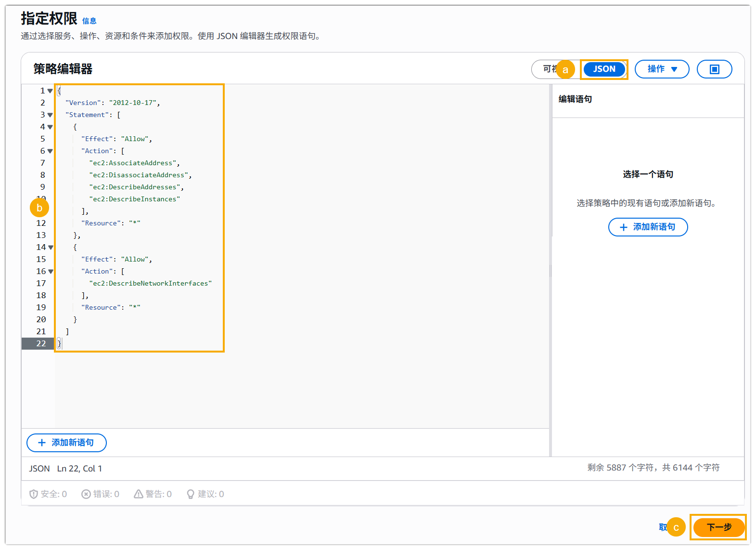
Task: Click the fullscreen editor square icon
Action: tap(714, 69)
